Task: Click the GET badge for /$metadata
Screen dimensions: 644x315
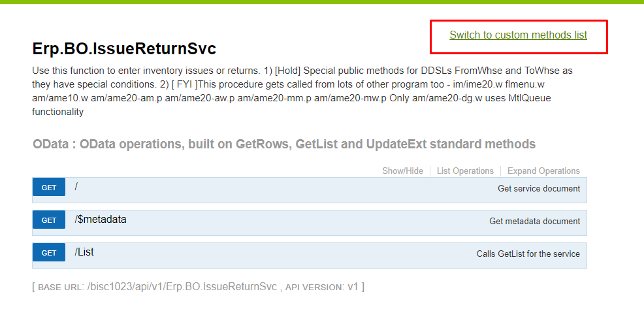Action: pos(49,220)
